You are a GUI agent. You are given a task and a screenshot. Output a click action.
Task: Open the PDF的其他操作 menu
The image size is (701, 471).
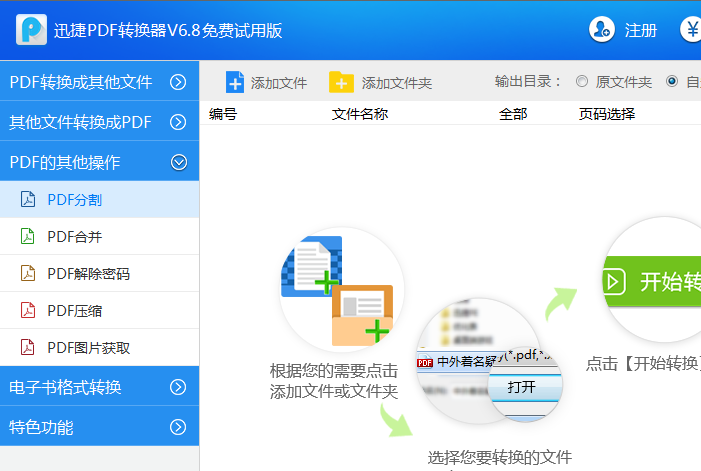coord(99,162)
